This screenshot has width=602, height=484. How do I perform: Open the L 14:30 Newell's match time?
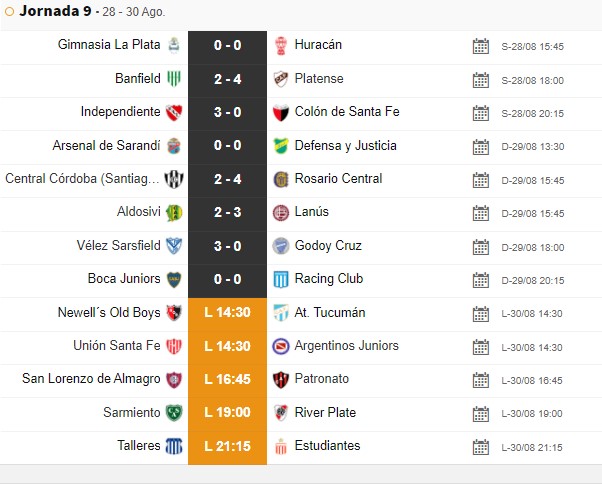227,312
